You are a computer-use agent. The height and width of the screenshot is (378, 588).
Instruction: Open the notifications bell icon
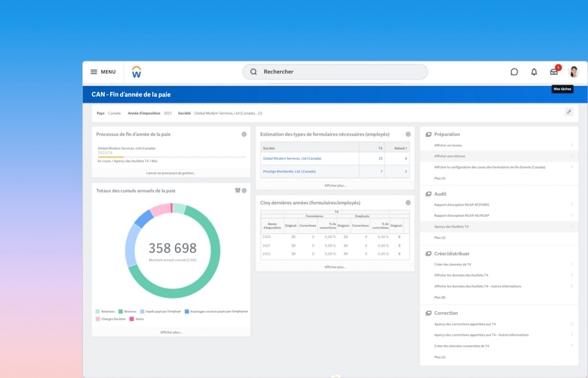point(534,72)
